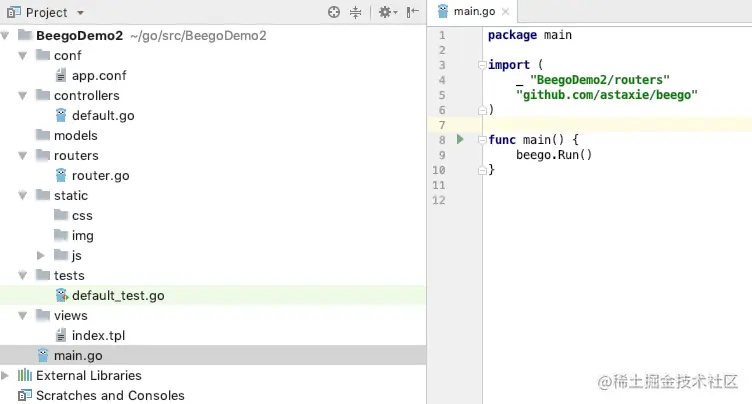
Task: Select default_test.go file
Action: click(118, 296)
